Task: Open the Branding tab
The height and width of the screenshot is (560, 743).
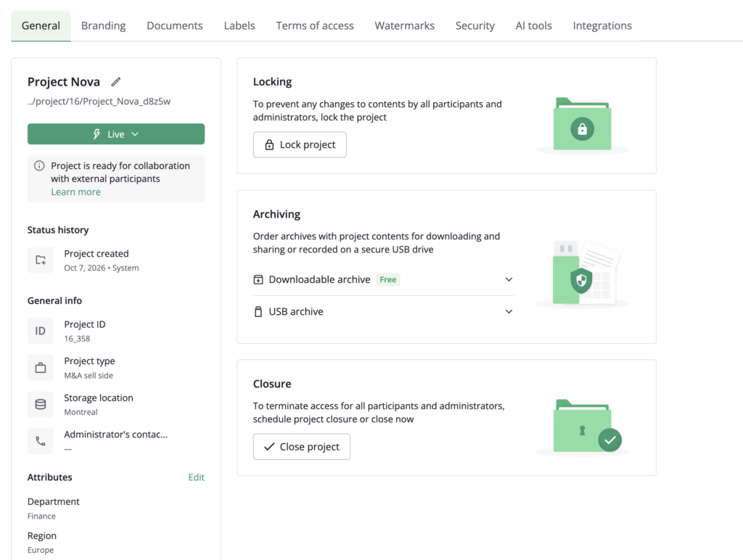Action: (103, 25)
